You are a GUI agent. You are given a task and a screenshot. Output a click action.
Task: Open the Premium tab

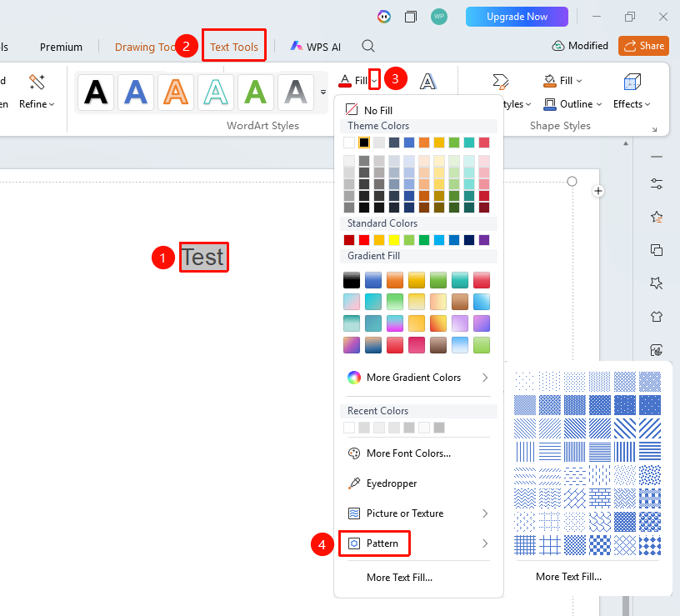61,47
